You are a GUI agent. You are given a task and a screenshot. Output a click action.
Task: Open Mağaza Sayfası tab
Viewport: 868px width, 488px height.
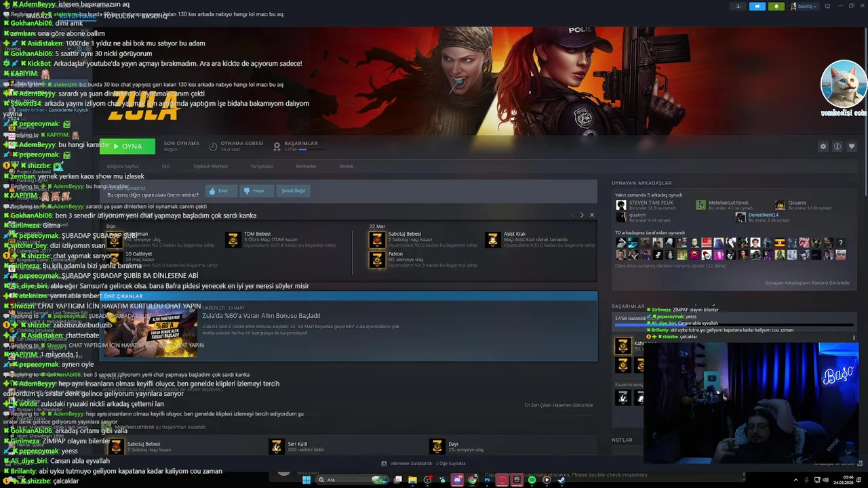coord(123,166)
